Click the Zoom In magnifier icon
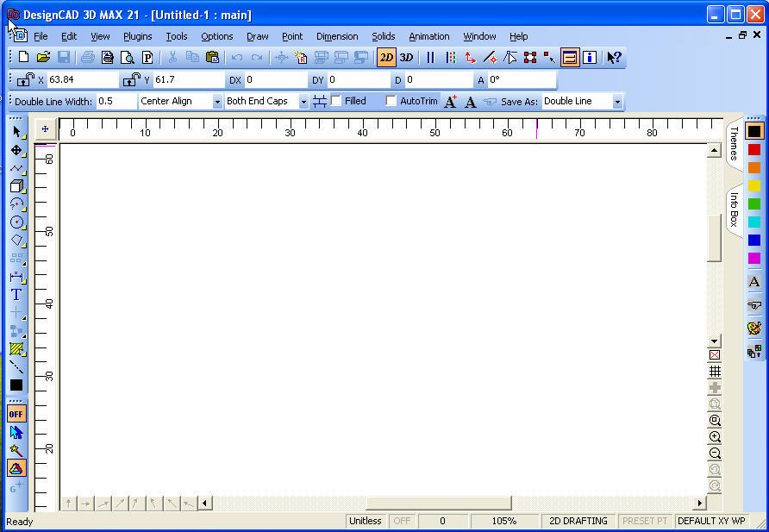Viewport: 769px width, 532px height. (x=715, y=437)
